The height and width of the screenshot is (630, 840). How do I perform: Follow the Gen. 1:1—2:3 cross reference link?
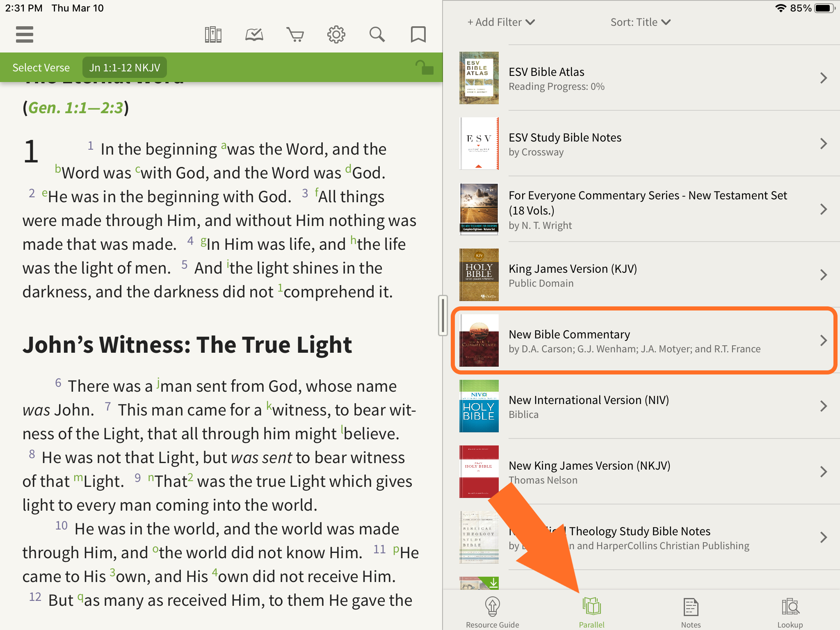point(76,108)
